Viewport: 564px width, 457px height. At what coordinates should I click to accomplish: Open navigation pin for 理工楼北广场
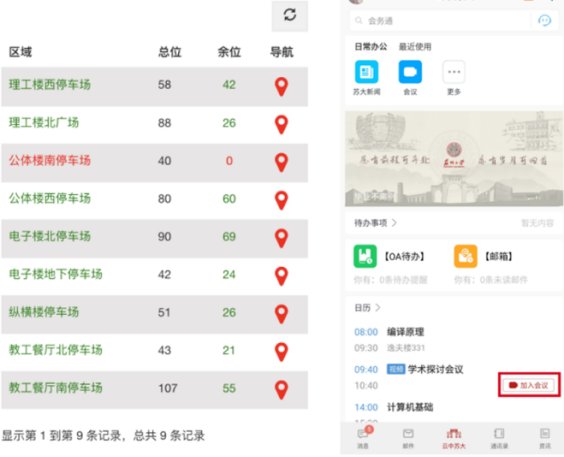pyautogui.click(x=281, y=125)
